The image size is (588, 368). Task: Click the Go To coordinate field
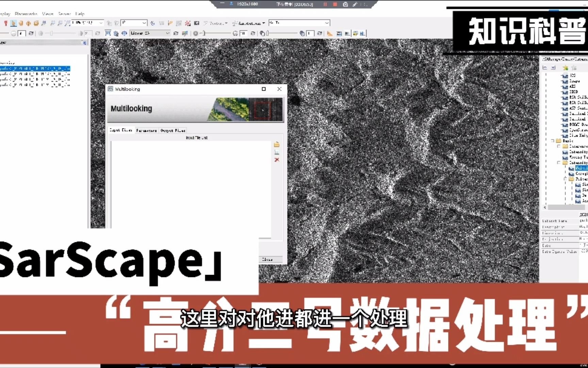click(x=299, y=23)
